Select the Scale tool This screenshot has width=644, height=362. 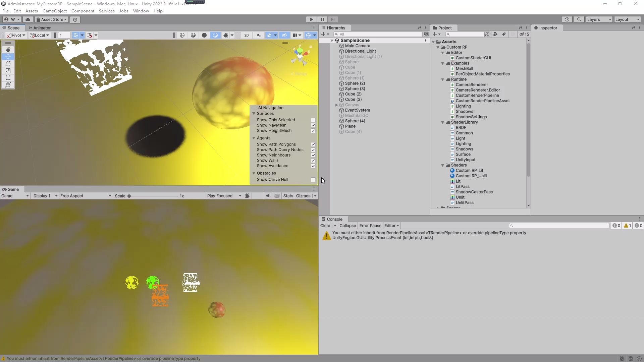point(8,71)
